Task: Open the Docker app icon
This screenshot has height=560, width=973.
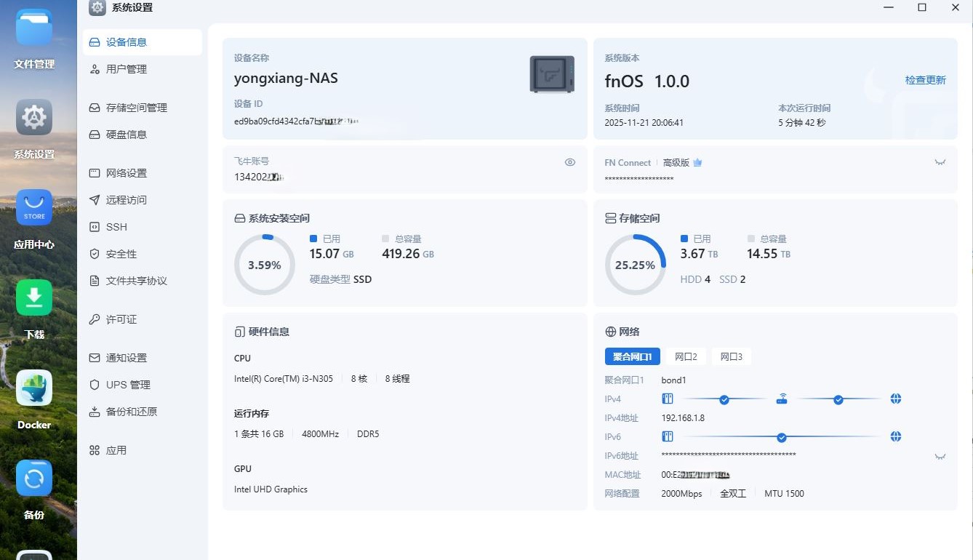Action: tap(34, 388)
